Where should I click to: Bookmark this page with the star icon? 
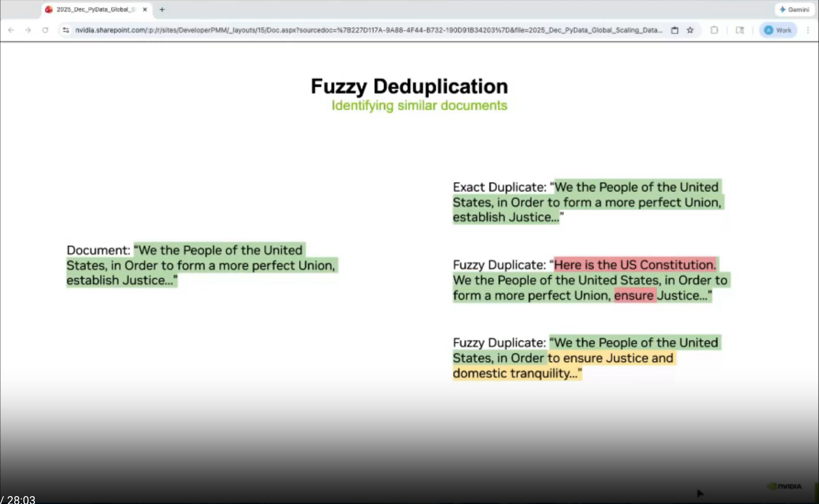pos(690,30)
